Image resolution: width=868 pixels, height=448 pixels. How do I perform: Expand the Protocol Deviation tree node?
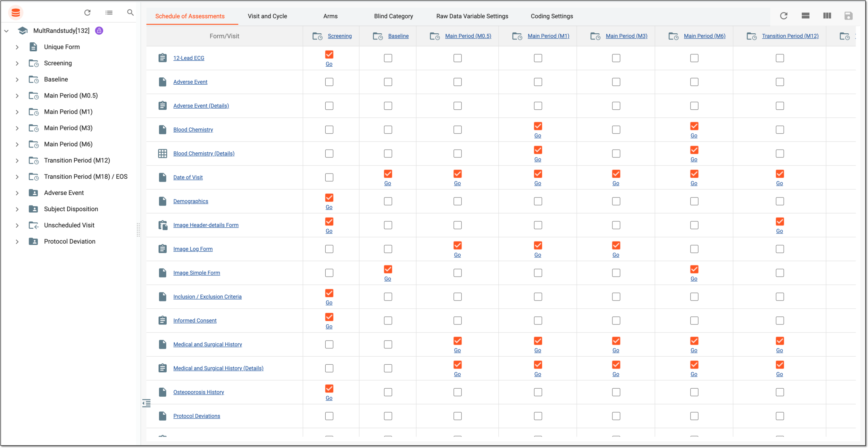coord(17,242)
